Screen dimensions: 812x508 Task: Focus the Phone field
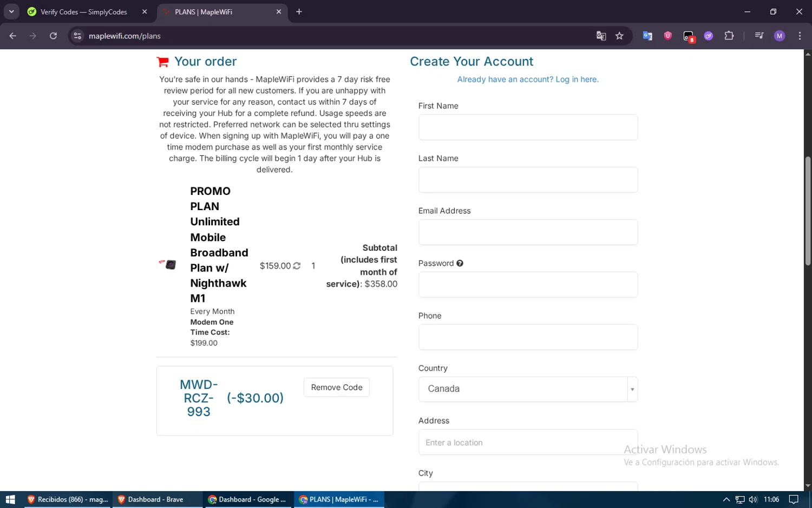528,337
